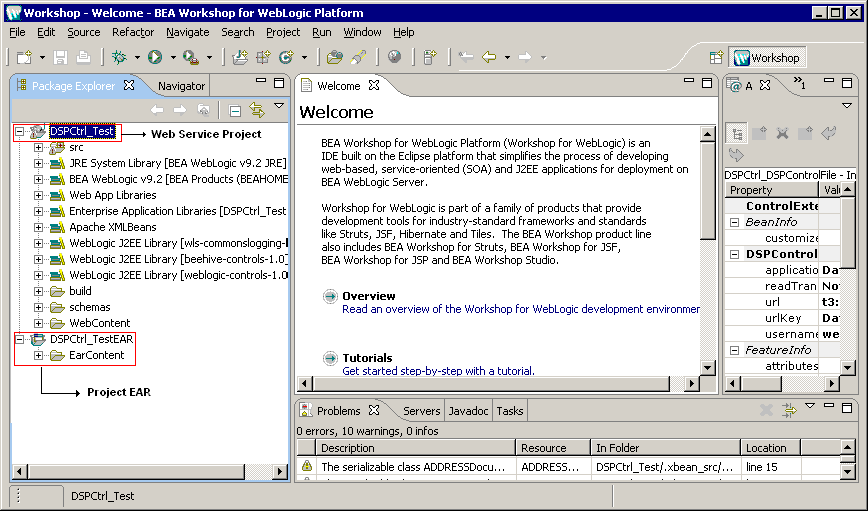Click the Go-to Tutorials arrow icon
Image resolution: width=868 pixels, height=511 pixels.
click(x=330, y=358)
